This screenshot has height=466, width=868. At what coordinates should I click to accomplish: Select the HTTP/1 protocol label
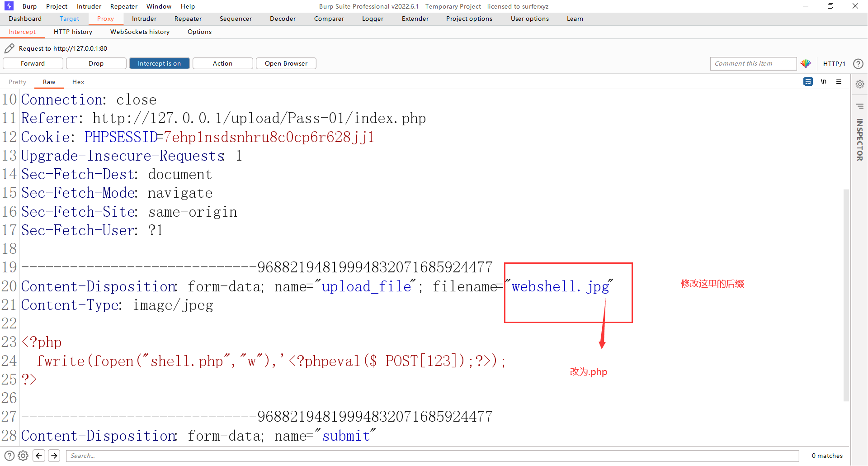coord(834,64)
